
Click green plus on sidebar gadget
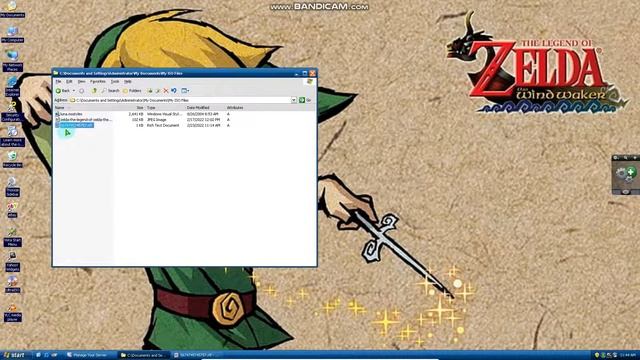coord(631,172)
